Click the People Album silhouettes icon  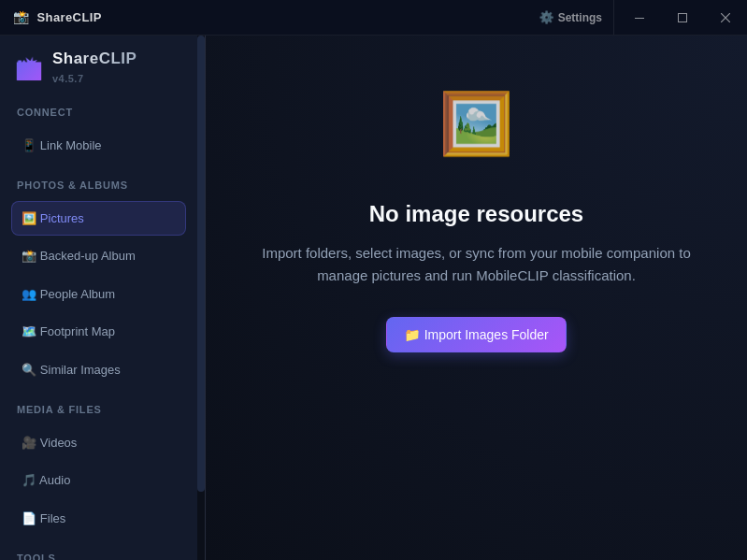[x=29, y=294]
